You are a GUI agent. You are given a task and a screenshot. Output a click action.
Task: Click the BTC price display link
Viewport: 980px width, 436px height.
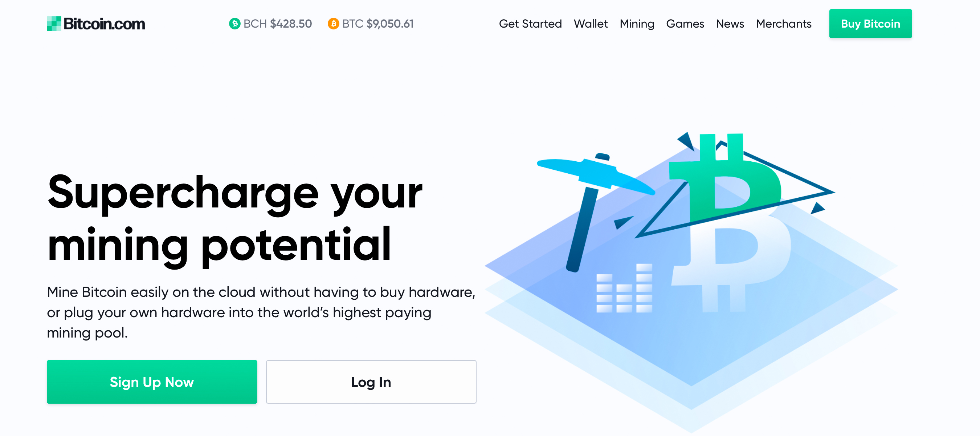(x=370, y=24)
